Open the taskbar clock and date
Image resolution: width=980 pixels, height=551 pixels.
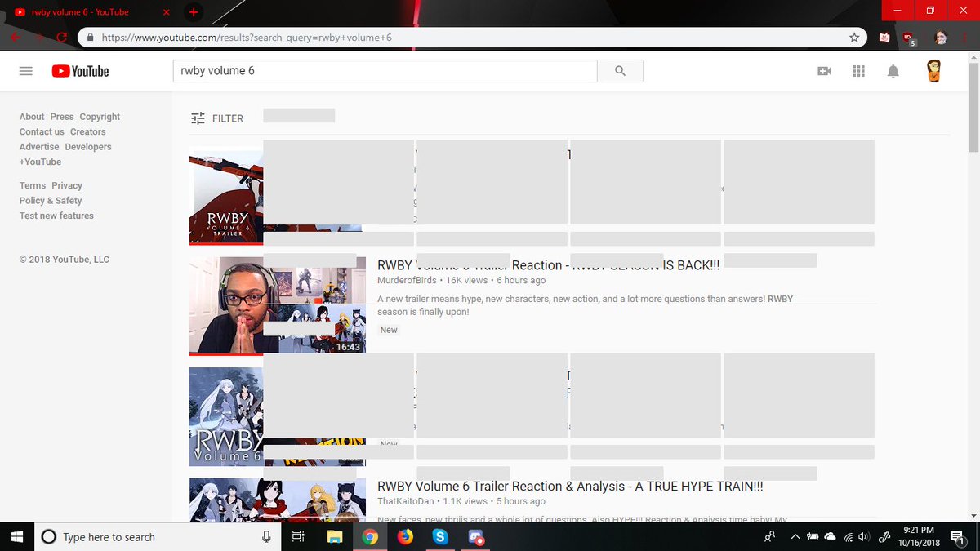click(918, 536)
